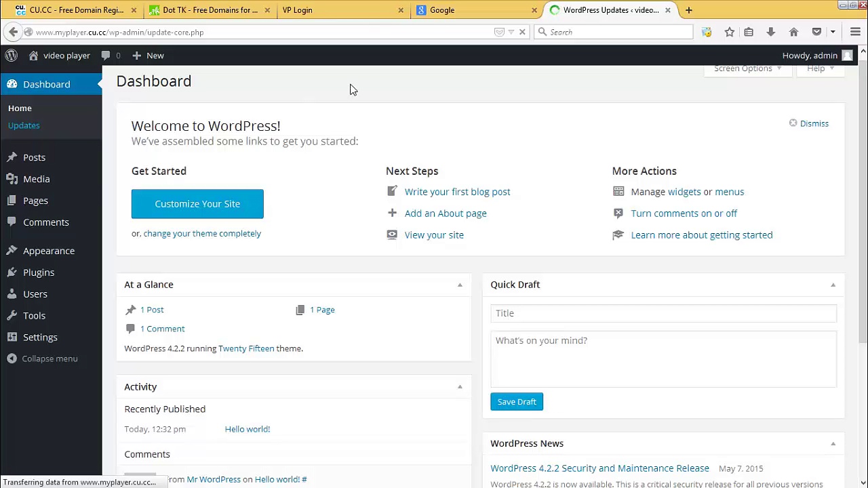The width and height of the screenshot is (868, 488).
Task: Open the 1 Page link
Action: (x=322, y=310)
